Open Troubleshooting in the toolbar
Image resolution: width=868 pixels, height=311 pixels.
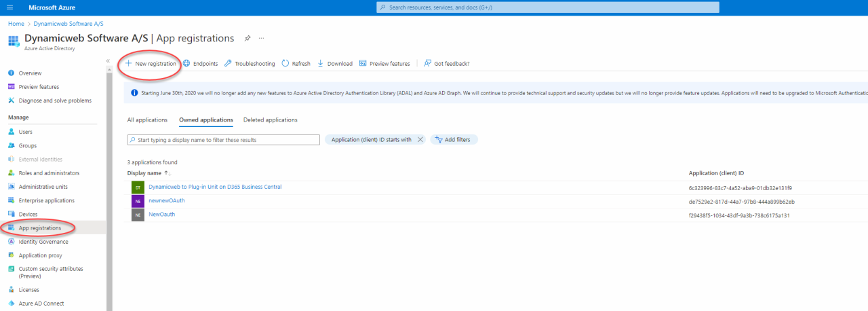(250, 64)
